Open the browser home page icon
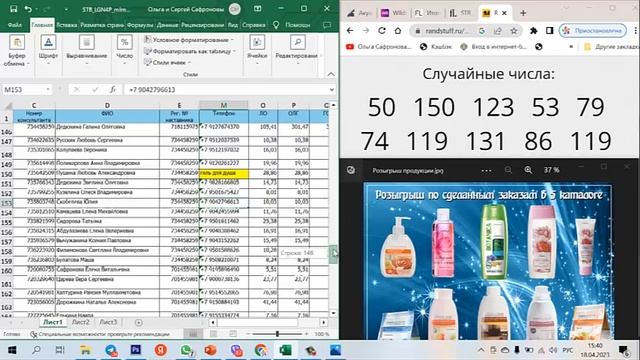This screenshot has height=360, width=640. click(x=398, y=31)
